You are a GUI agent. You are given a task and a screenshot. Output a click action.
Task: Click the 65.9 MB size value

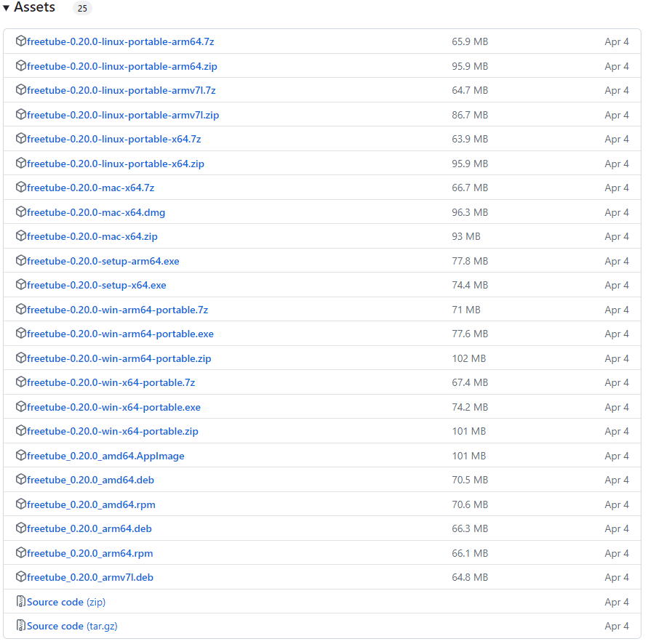pyautogui.click(x=470, y=41)
